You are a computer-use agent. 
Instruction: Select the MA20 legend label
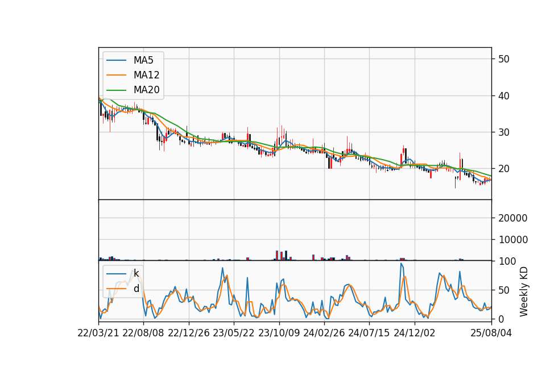click(x=147, y=90)
